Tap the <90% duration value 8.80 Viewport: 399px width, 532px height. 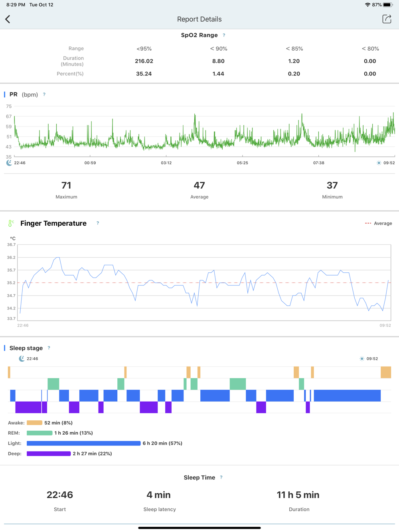coord(218,61)
